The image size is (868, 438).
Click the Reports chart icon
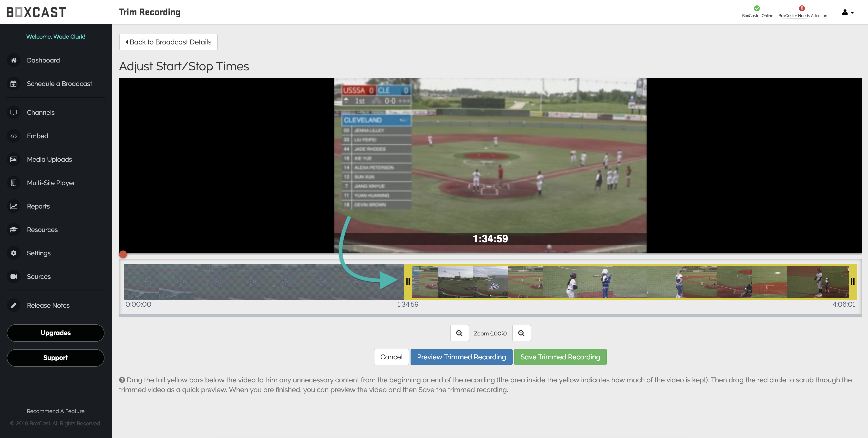pyautogui.click(x=13, y=206)
